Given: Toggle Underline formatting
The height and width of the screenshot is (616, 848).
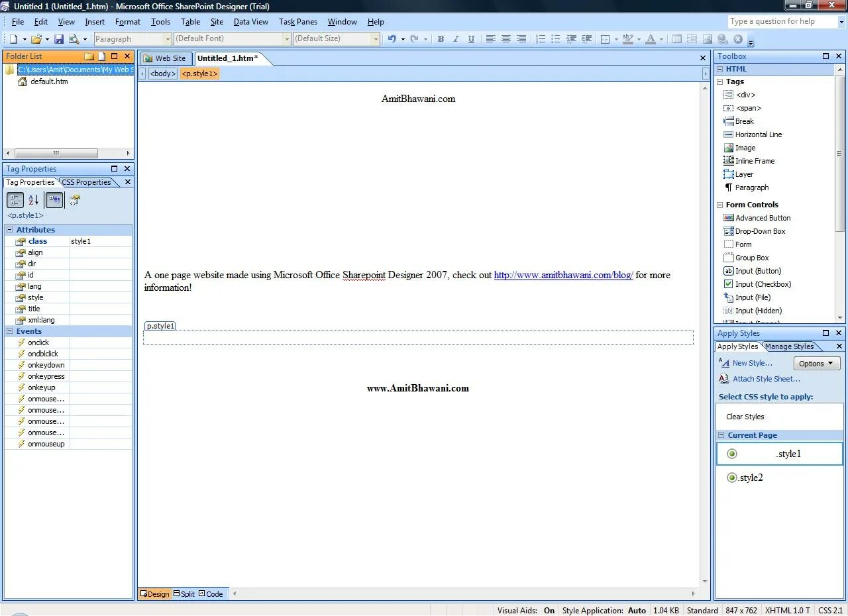Looking at the screenshot, I should click(471, 39).
